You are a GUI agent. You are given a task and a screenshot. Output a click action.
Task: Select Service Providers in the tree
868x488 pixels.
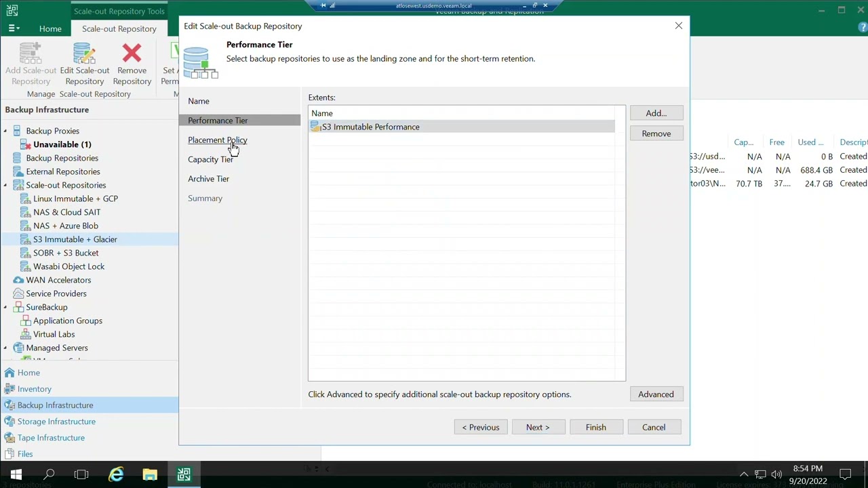[x=56, y=293]
